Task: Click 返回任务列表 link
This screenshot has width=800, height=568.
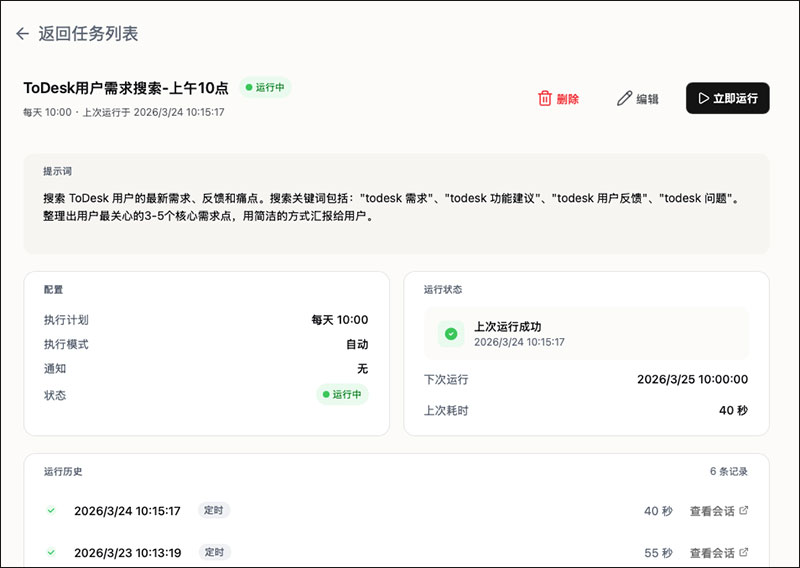Action: click(x=88, y=34)
